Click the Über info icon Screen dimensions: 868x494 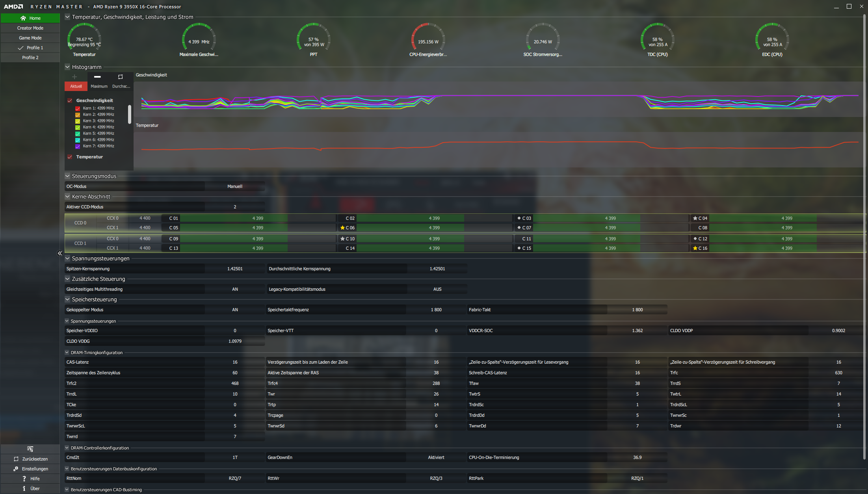(x=24, y=488)
